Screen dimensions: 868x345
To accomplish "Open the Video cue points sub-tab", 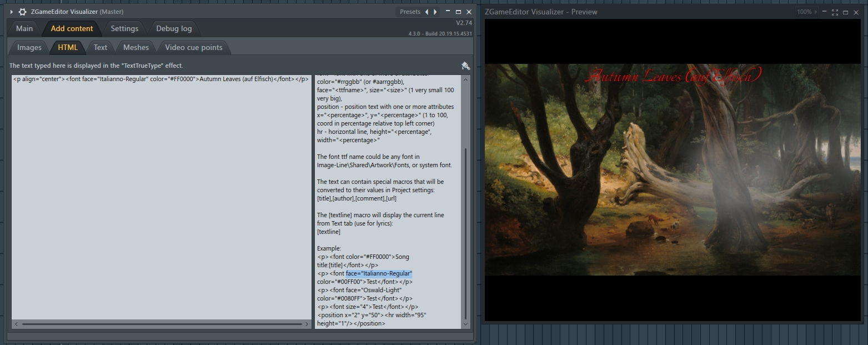I will pos(194,47).
